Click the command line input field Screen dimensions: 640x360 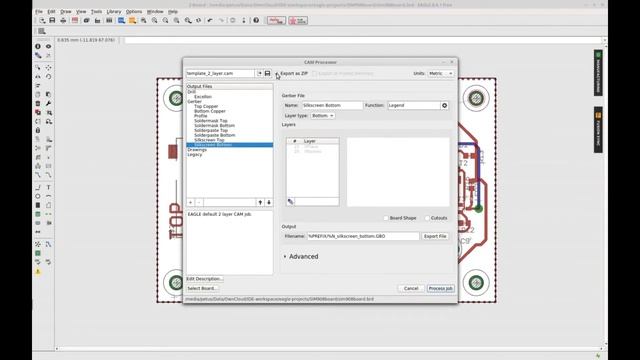pyautogui.click(x=362, y=40)
